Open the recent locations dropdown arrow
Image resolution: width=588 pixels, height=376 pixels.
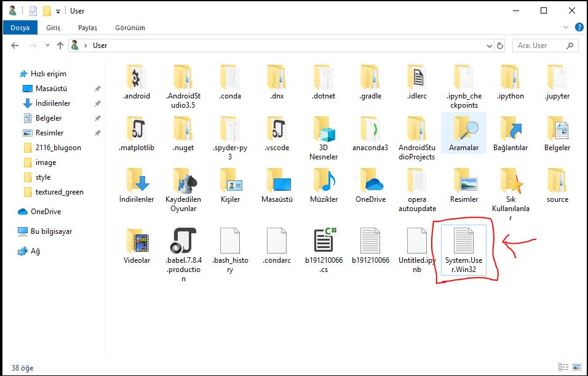[x=47, y=46]
